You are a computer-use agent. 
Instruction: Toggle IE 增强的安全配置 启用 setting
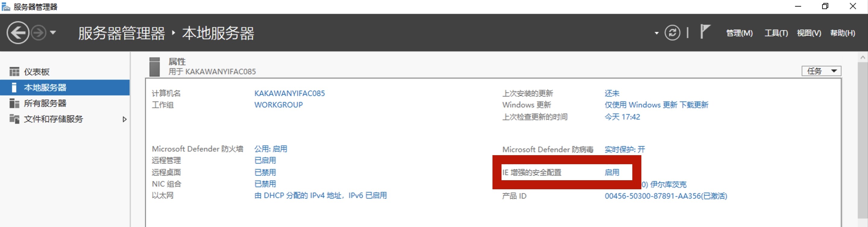pos(612,172)
